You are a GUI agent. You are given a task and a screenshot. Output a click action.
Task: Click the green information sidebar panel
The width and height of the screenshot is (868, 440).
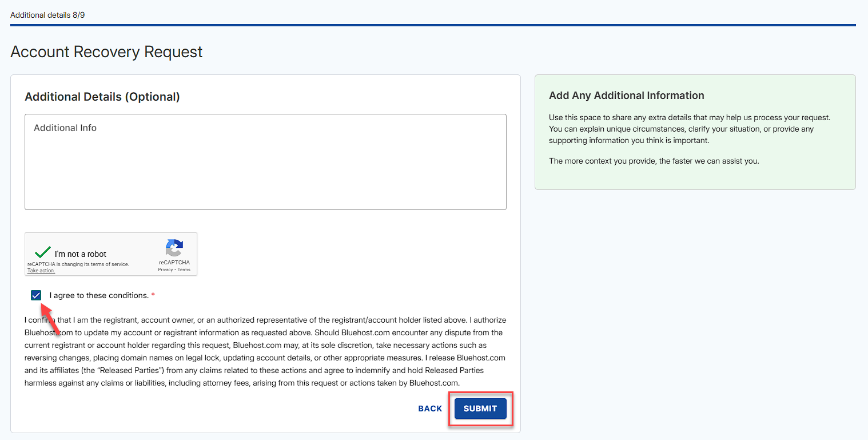[x=695, y=132]
